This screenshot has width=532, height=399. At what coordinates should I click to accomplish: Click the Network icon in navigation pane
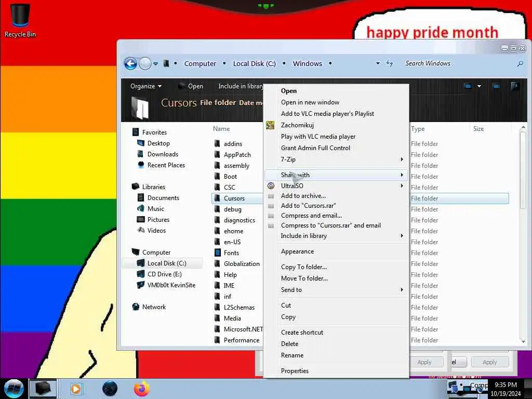pos(136,307)
